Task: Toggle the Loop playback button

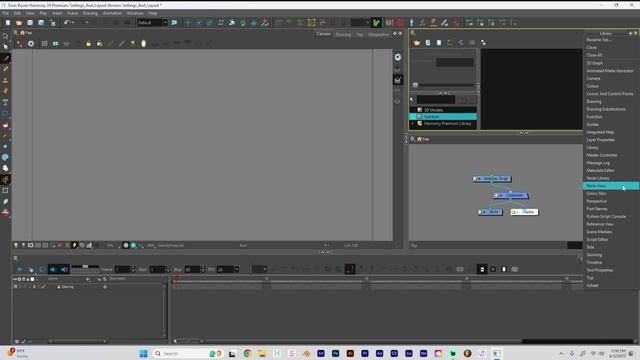Action: pyautogui.click(x=42, y=269)
